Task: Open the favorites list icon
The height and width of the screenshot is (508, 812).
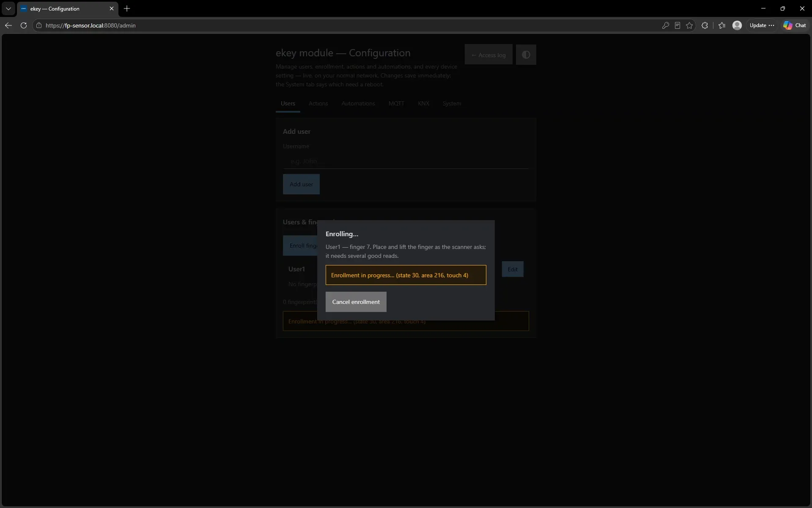Action: tap(722, 25)
